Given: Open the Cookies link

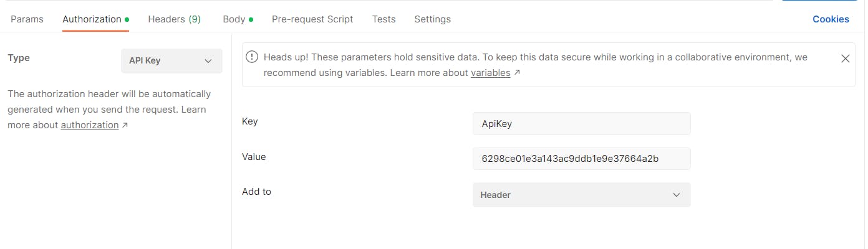Looking at the screenshot, I should pos(831,19).
